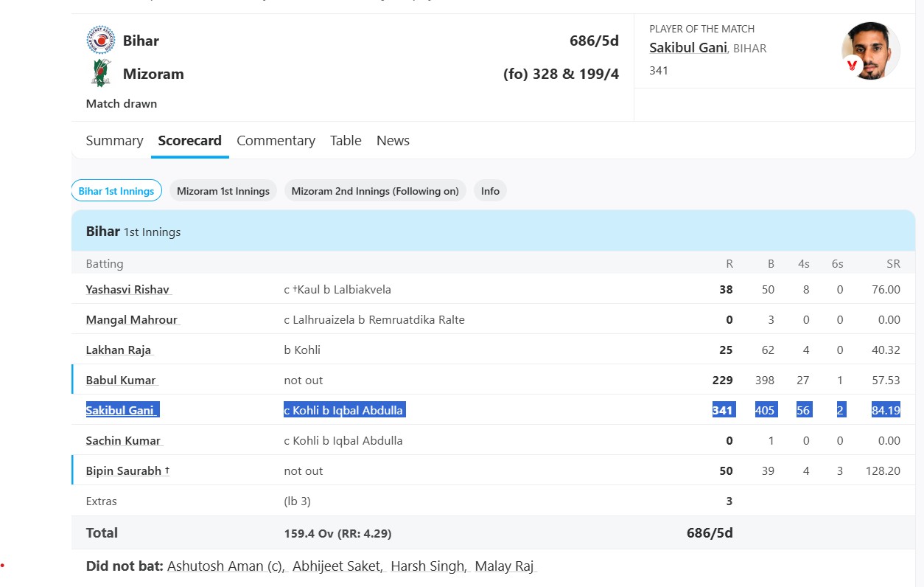
Task: Open Sakibul Gani player-of-the-match link
Action: coord(688,48)
